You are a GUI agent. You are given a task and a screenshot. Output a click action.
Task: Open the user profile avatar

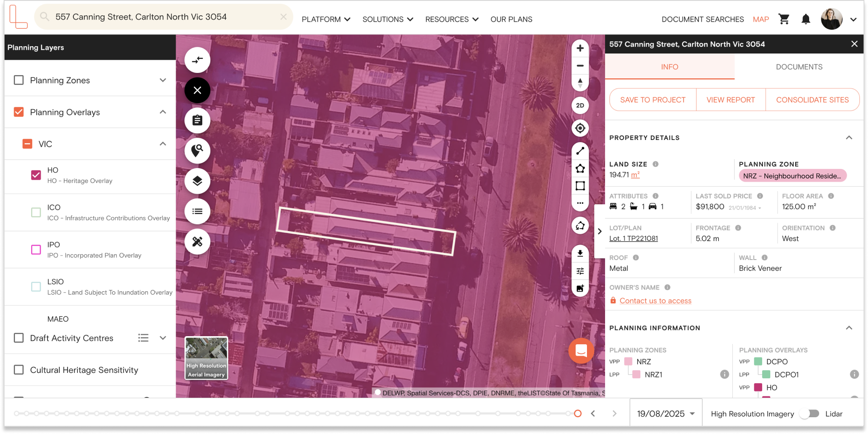coord(832,19)
